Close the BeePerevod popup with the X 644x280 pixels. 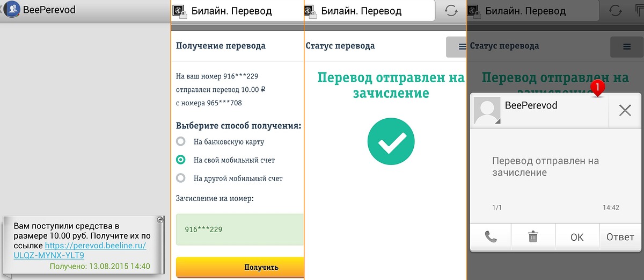click(x=625, y=111)
